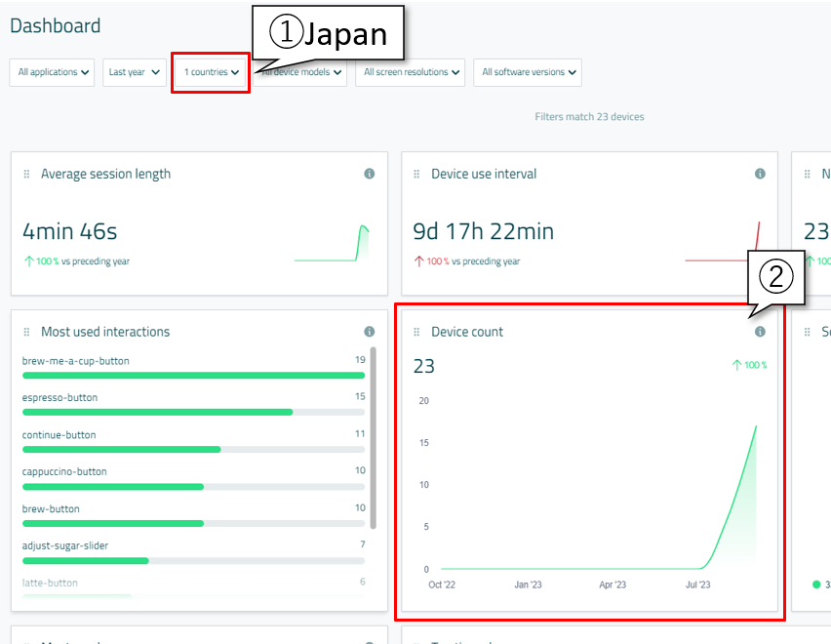Viewport: 831px width, 644px height.
Task: Click the brew-me-a-cup-button progress bar
Action: (193, 375)
